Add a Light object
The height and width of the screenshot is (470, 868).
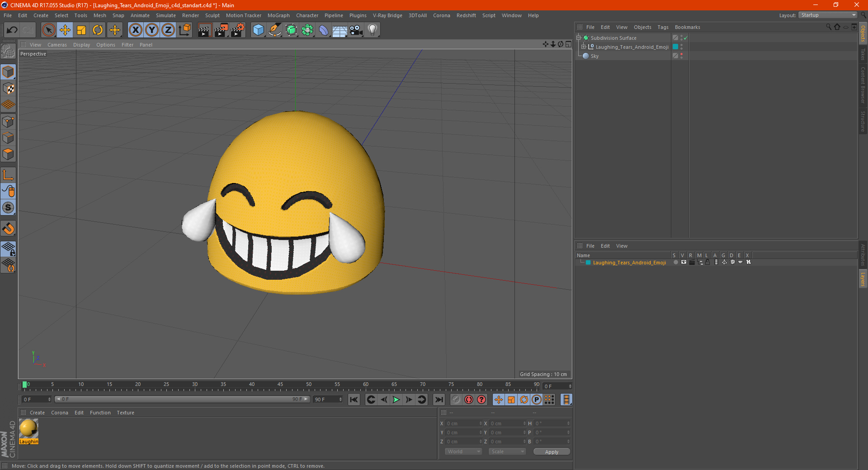point(372,30)
